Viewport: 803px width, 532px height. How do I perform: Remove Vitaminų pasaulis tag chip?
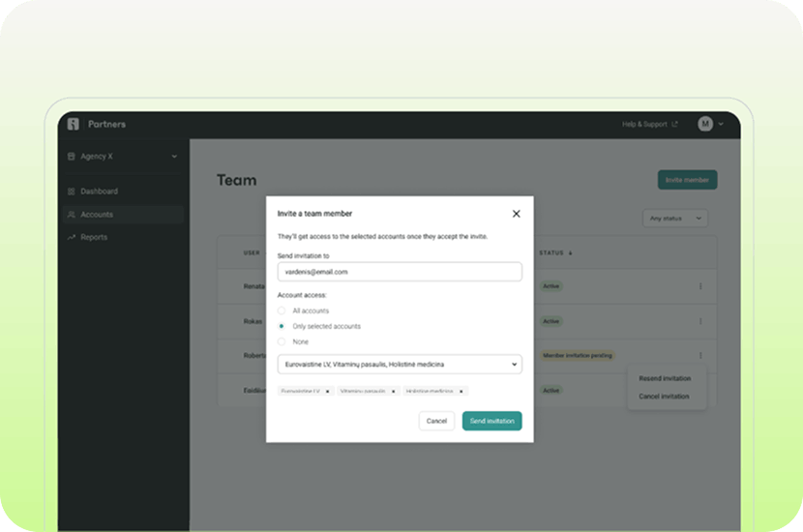coord(394,391)
